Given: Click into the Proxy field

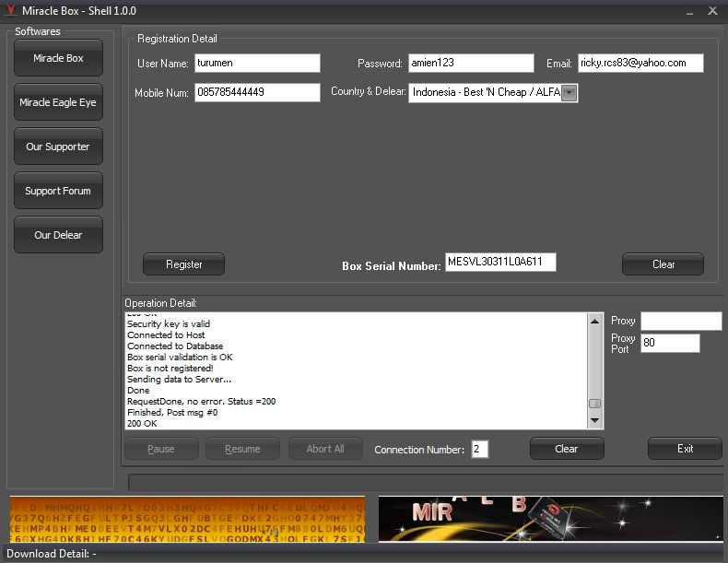Looking at the screenshot, I should (681, 321).
